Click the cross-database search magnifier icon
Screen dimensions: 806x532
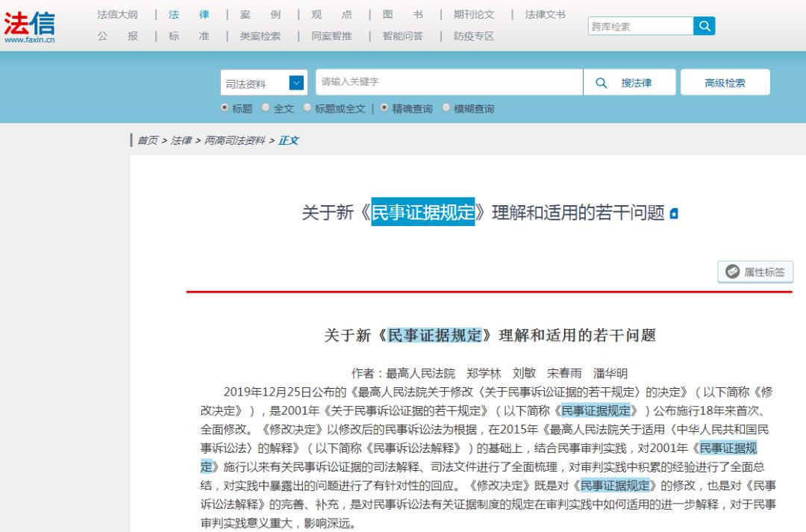[705, 25]
